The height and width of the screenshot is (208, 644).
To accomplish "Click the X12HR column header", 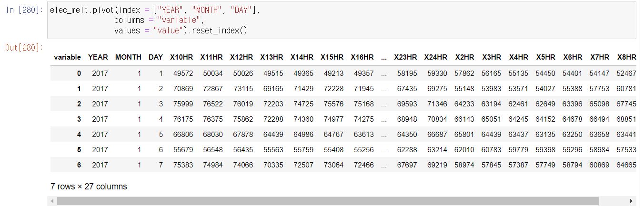I will 241,57.
